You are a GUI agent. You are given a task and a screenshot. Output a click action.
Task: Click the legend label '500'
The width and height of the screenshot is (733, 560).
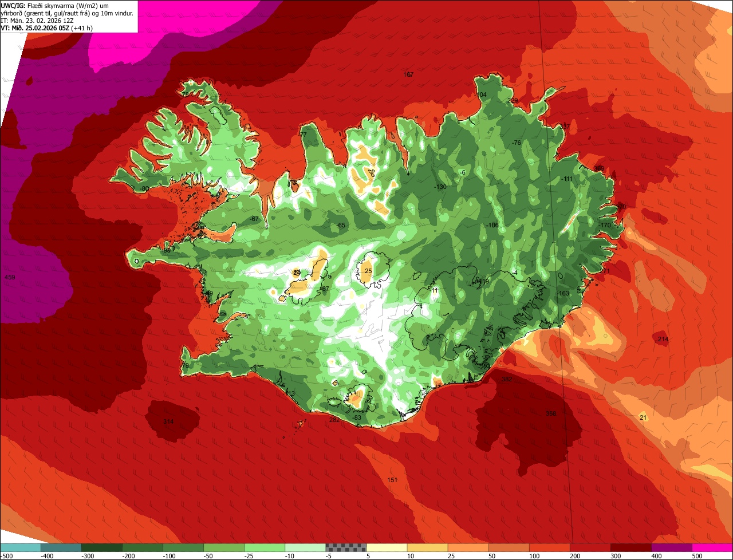[x=696, y=556]
